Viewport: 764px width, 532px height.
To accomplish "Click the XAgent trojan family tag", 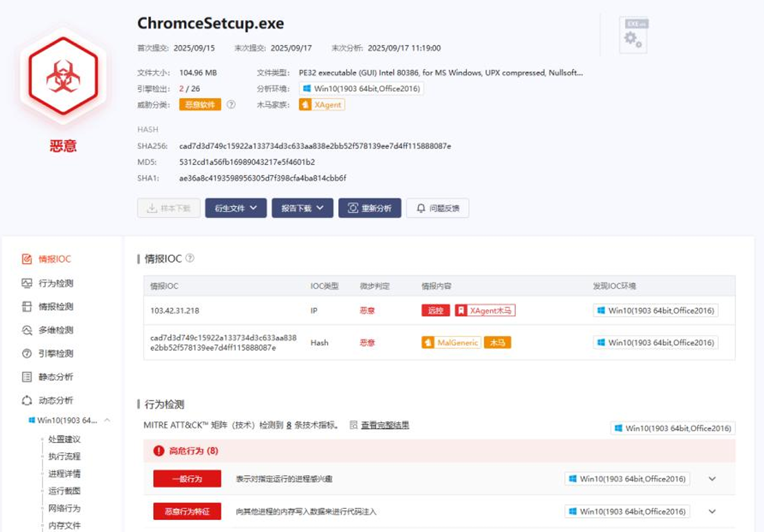I will coord(322,105).
